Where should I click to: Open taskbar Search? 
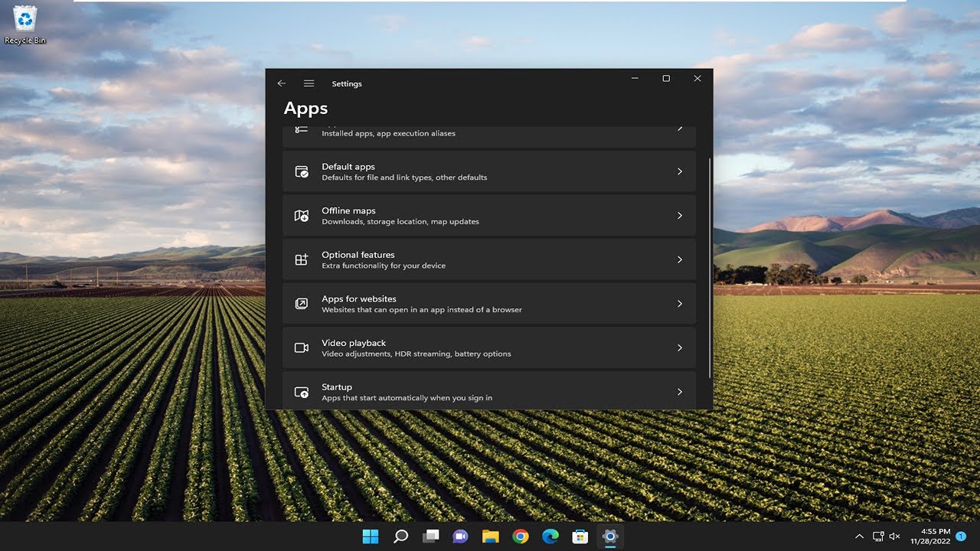pyautogui.click(x=400, y=536)
